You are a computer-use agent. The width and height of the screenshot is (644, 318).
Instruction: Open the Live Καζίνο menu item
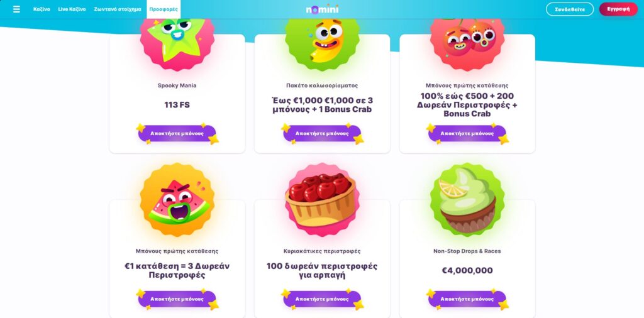click(72, 9)
